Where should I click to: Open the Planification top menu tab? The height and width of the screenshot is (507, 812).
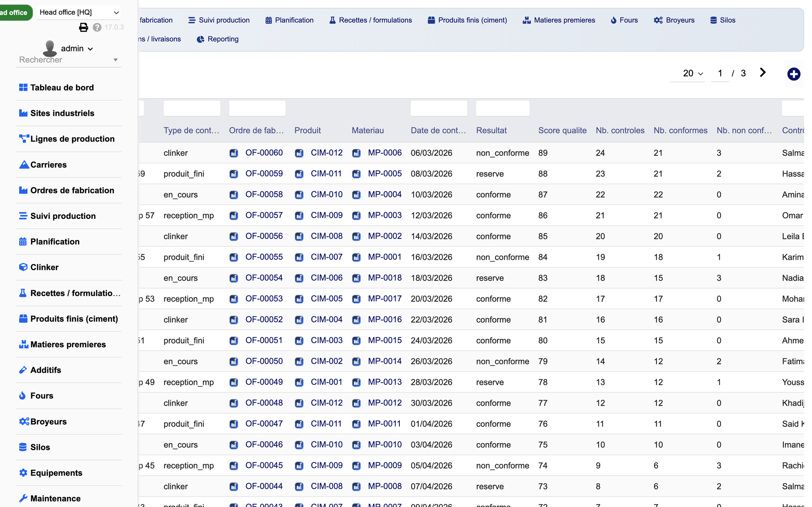tap(290, 20)
